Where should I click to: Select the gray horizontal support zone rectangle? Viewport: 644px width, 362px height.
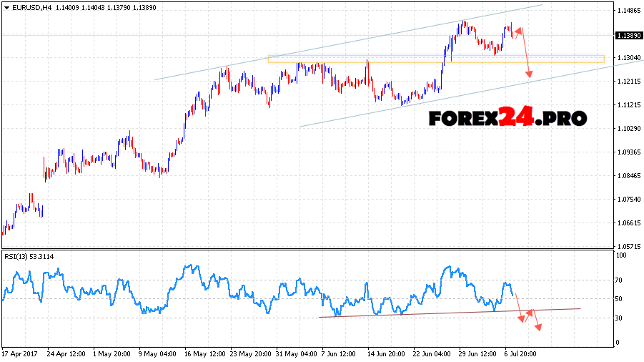coord(436,59)
